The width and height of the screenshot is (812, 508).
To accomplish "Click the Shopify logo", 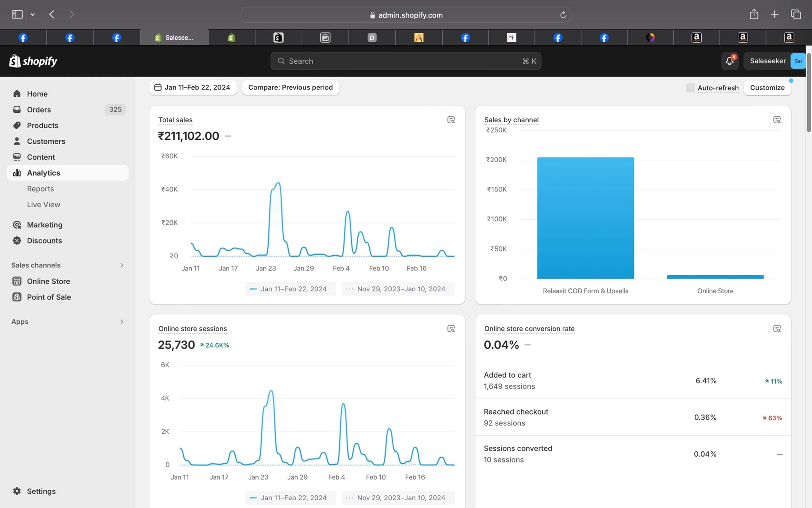I will click(33, 61).
